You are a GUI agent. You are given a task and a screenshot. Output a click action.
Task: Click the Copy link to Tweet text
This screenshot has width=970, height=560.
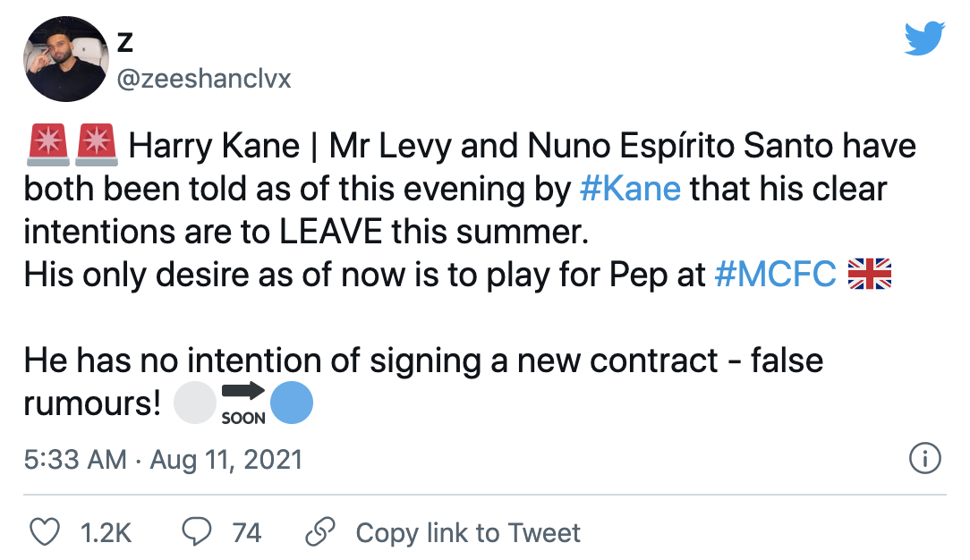(x=468, y=533)
